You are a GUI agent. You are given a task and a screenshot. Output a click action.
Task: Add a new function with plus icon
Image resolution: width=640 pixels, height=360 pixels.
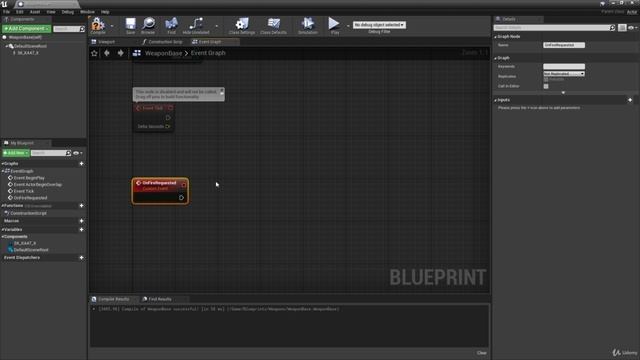pos(81,206)
